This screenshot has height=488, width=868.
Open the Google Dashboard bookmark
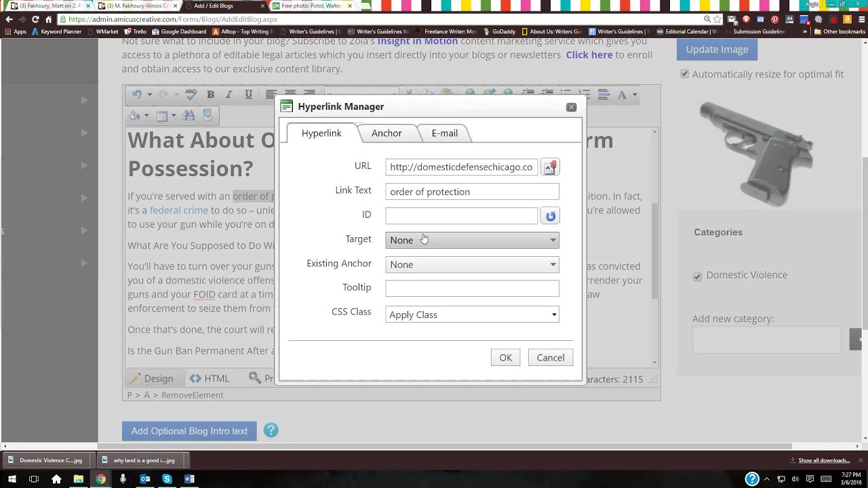179,31
